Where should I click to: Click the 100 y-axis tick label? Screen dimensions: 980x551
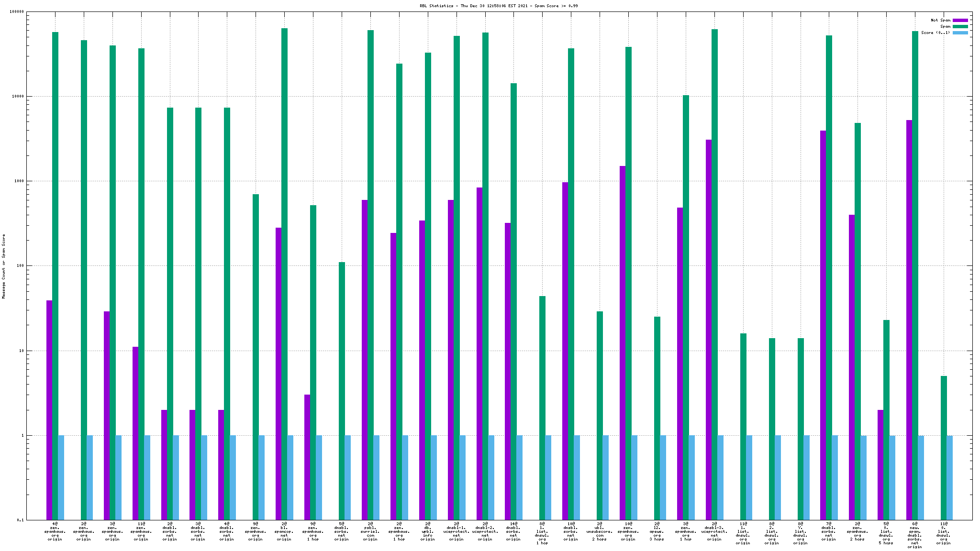(20, 266)
